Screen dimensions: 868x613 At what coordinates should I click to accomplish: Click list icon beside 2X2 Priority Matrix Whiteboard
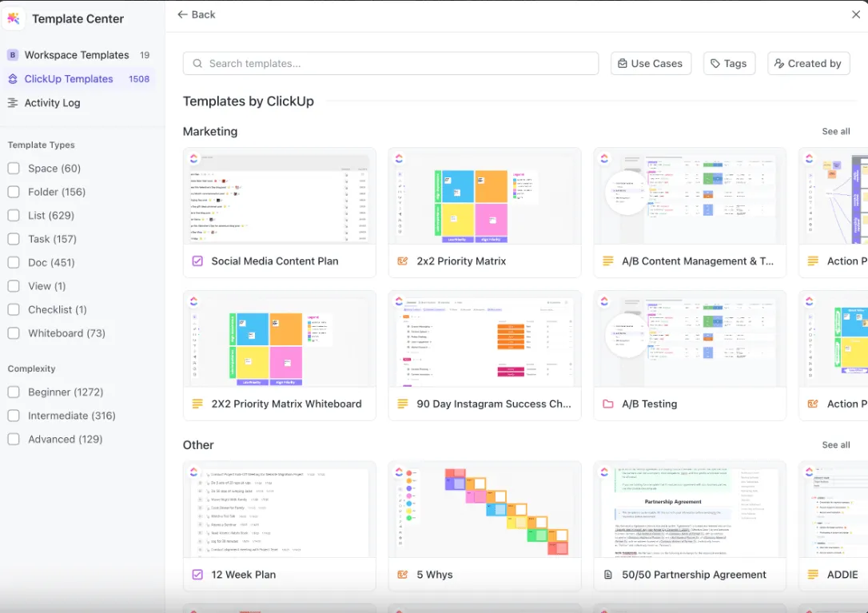pos(197,404)
